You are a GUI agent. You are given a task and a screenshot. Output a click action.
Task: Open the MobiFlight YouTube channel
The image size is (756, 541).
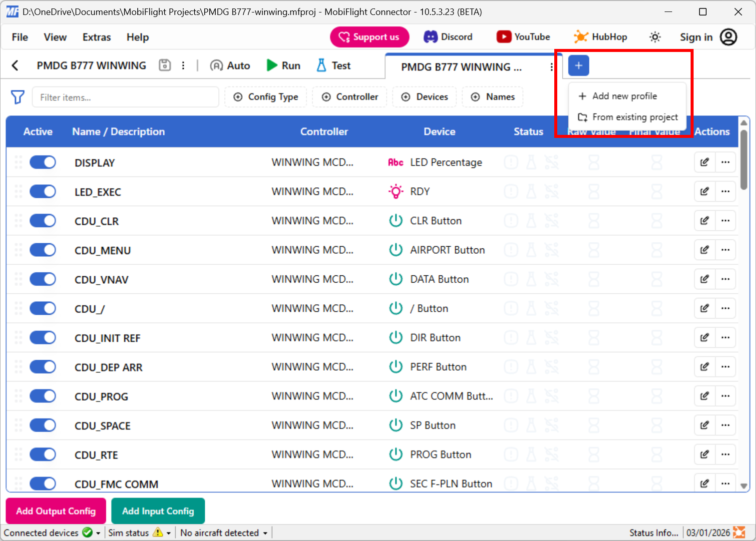[x=523, y=36]
